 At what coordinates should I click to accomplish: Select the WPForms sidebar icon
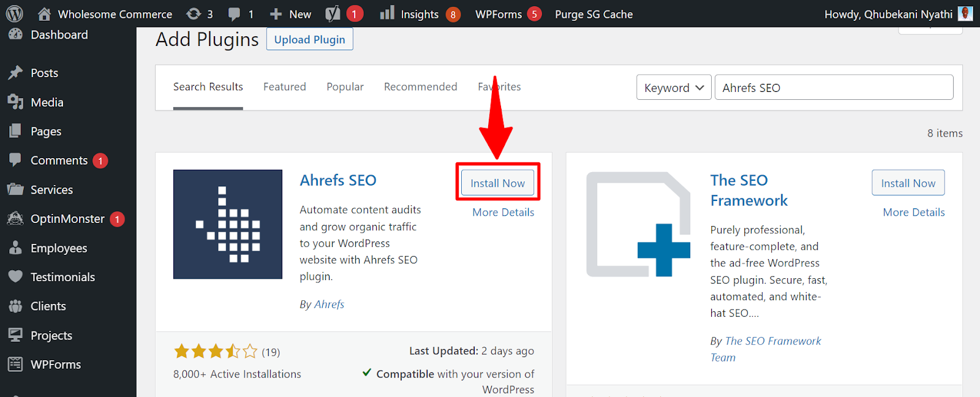(x=15, y=364)
